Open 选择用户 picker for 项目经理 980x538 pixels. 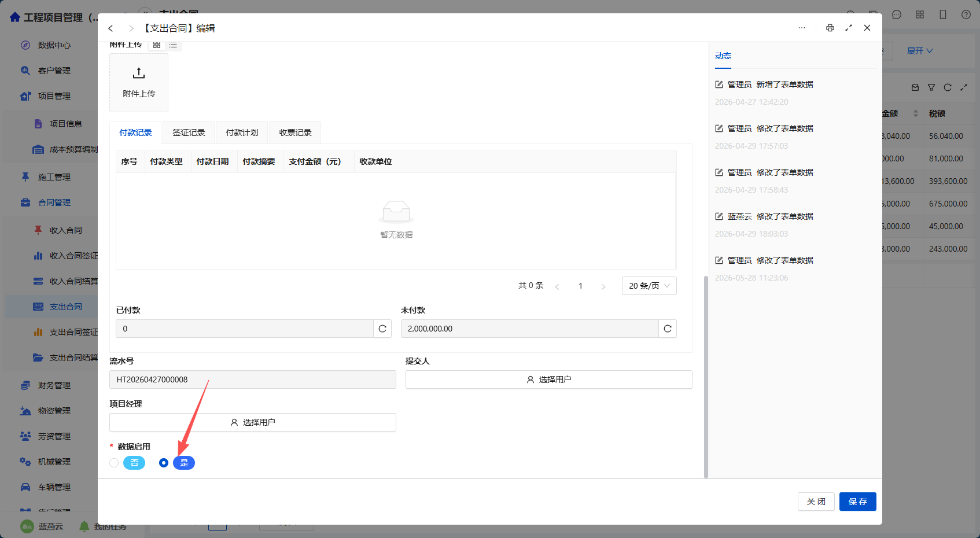coord(253,422)
